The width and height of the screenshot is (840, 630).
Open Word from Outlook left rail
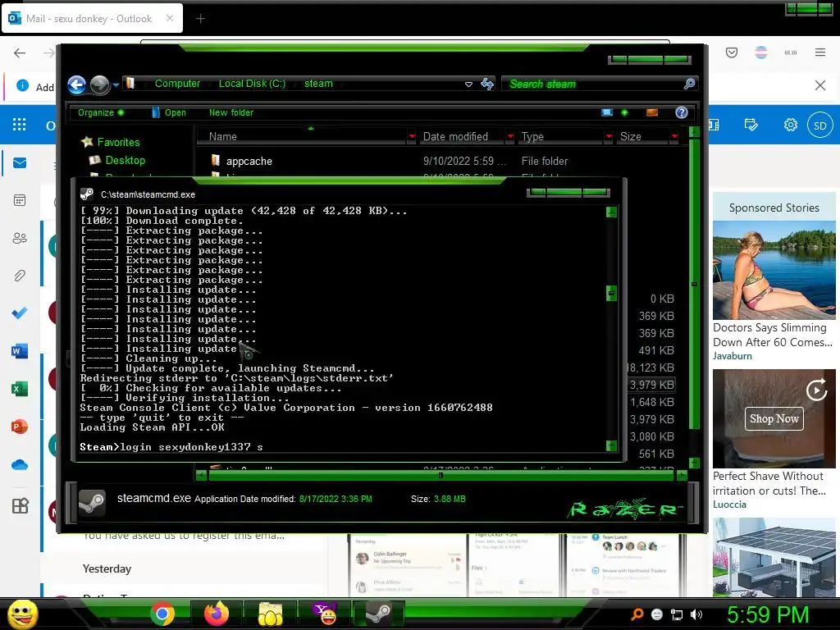20,351
